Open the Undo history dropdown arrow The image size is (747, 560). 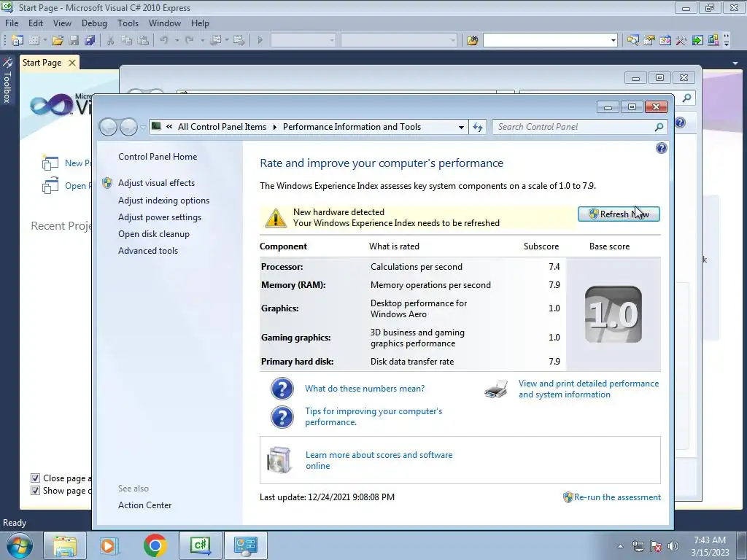coord(177,40)
